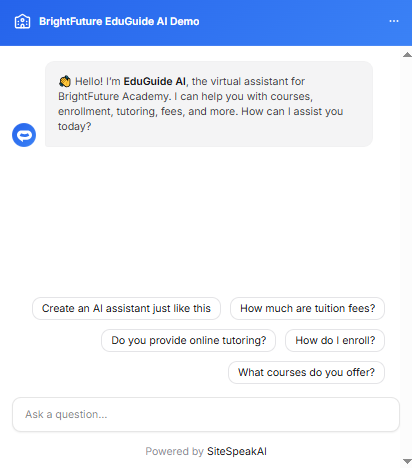Pick the 'How do I enroll?' suggestion
This screenshot has width=412, height=468.
[335, 340]
